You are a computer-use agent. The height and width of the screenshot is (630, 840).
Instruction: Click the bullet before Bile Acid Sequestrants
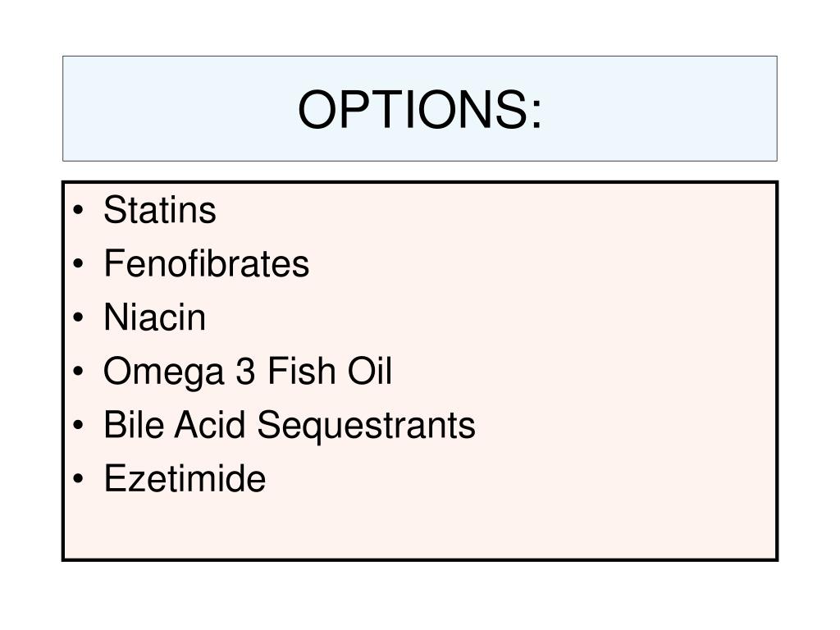[x=78, y=425]
